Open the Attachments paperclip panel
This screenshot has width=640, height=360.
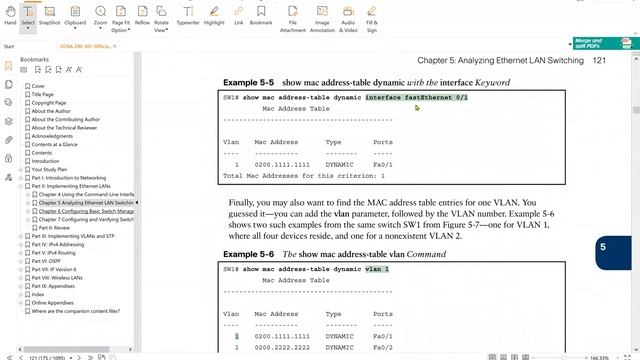click(x=8, y=140)
